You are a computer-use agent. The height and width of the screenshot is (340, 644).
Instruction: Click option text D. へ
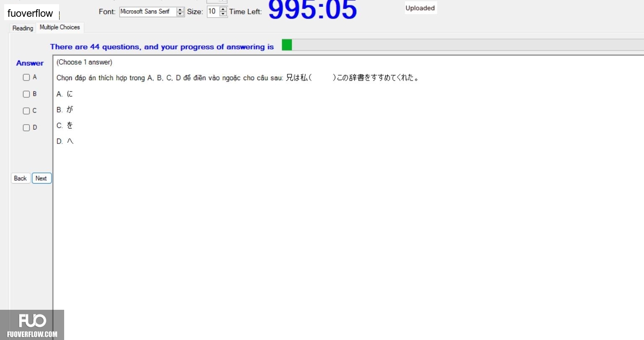pos(65,141)
